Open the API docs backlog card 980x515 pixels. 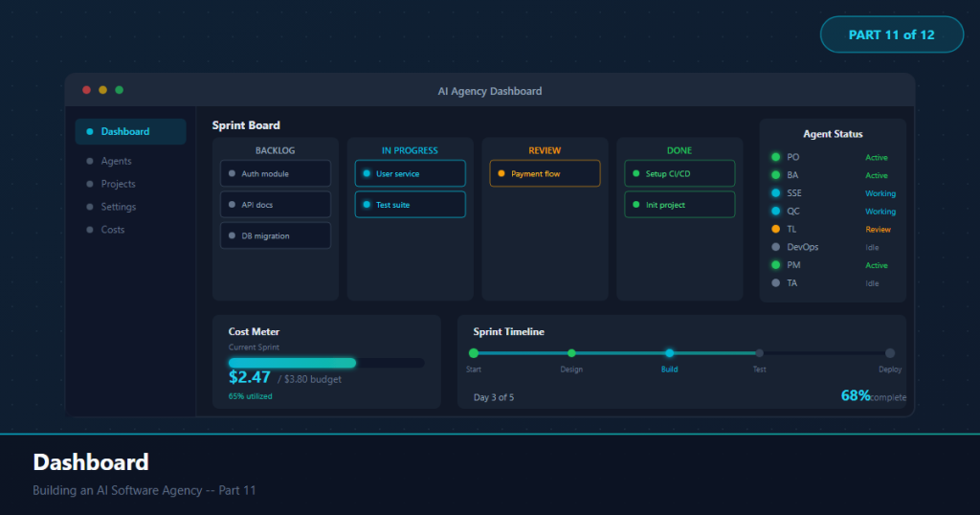pos(276,205)
